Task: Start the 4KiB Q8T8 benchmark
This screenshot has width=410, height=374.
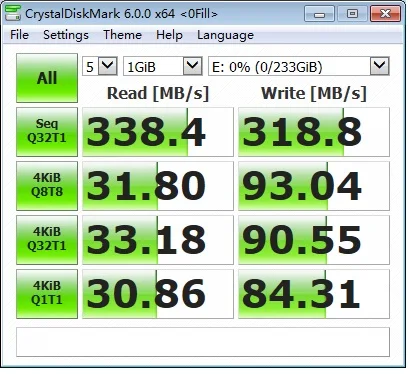Action: pos(47,186)
